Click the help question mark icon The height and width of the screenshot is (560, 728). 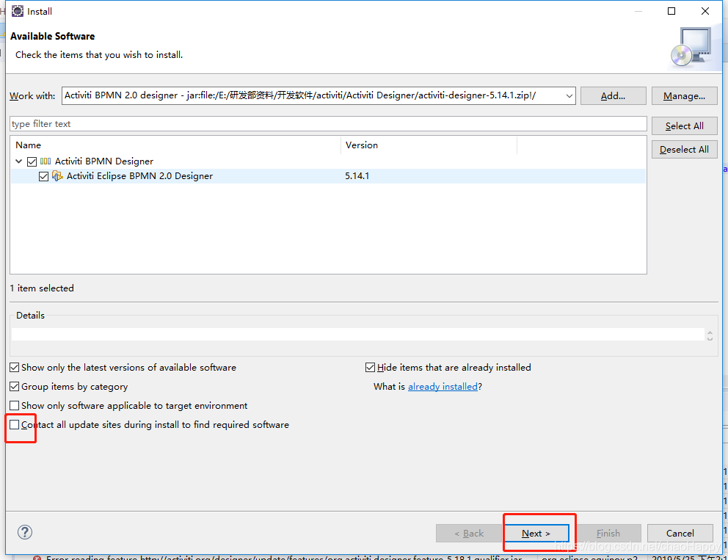[25, 532]
